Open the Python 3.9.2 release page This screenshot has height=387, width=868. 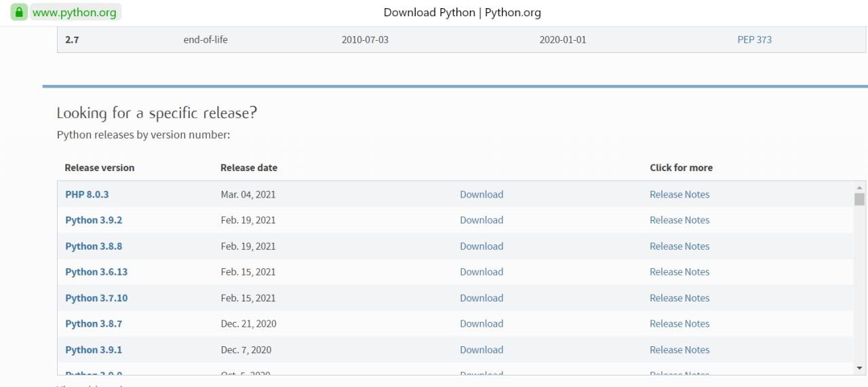94,220
